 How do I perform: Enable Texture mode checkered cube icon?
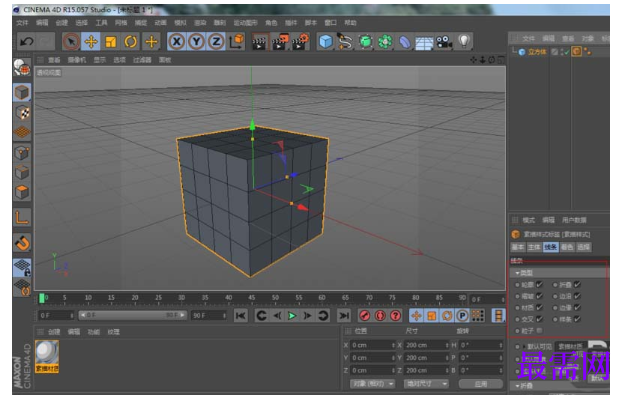click(x=22, y=113)
